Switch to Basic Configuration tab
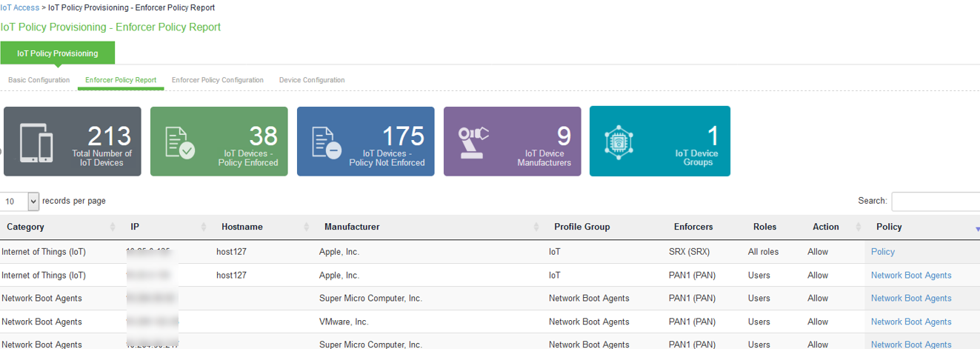 coord(39,80)
